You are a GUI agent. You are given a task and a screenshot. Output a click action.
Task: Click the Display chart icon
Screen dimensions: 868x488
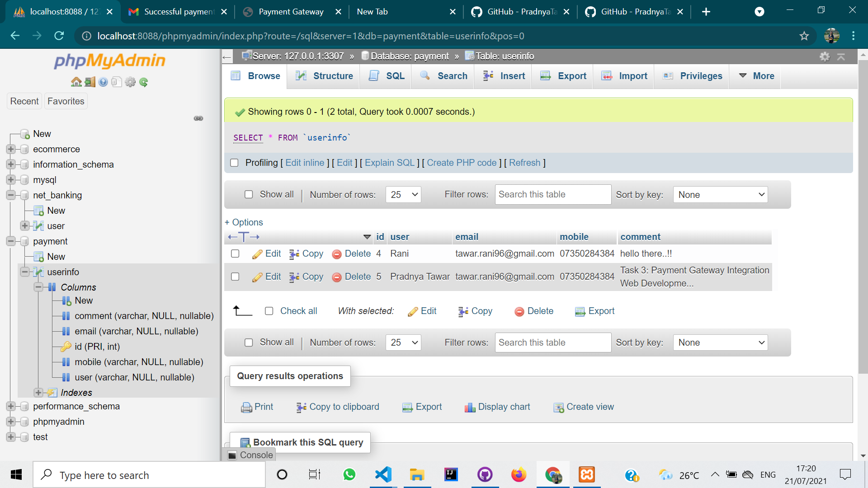[x=470, y=407]
